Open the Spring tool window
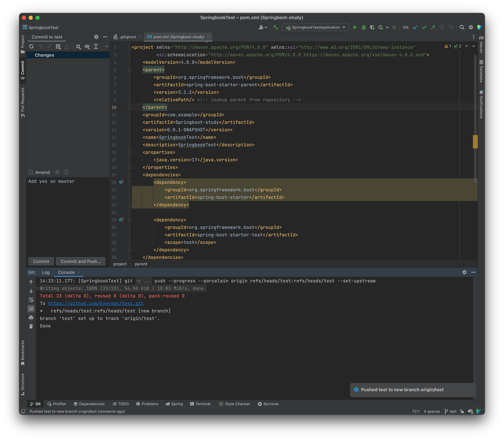 (x=174, y=404)
